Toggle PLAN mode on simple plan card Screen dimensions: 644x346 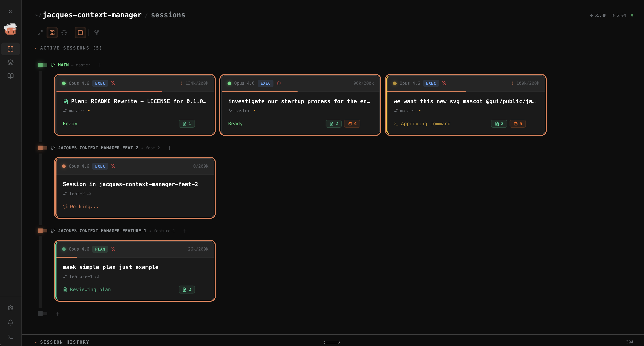pyautogui.click(x=100, y=249)
